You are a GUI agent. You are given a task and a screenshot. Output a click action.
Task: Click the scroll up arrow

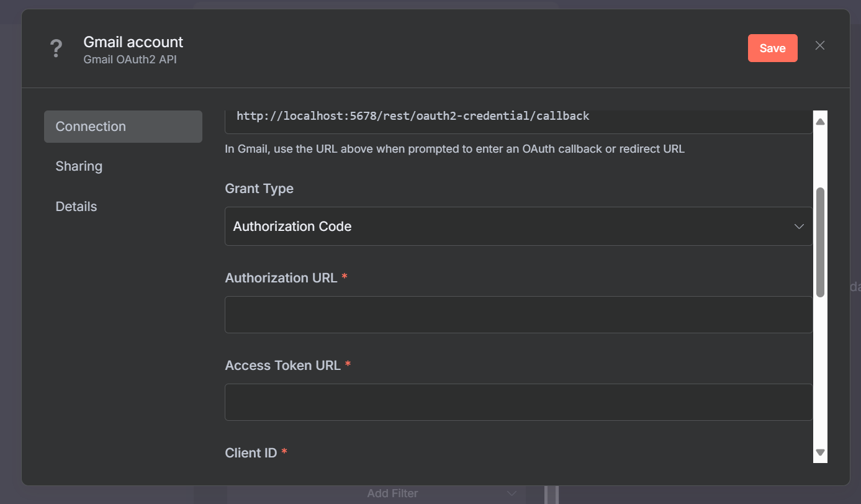820,122
